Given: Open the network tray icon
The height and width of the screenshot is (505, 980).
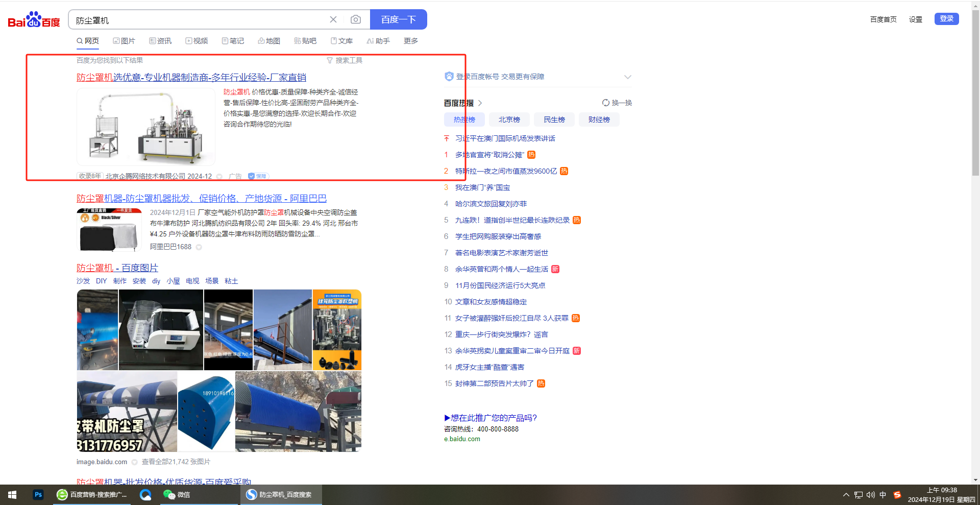Looking at the screenshot, I should pyautogui.click(x=859, y=495).
